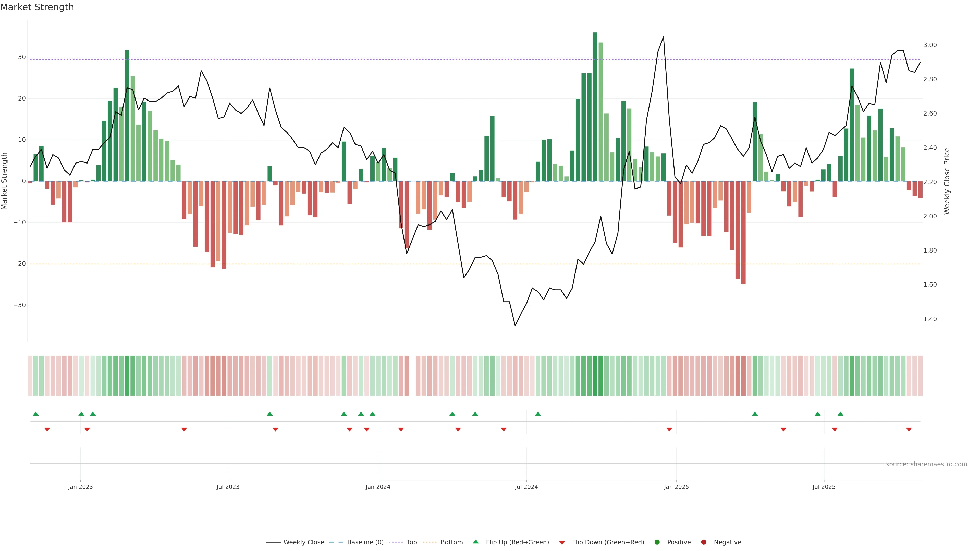The height and width of the screenshot is (551, 980).
Task: Click the Jul 2025 x-axis label
Action: [x=824, y=487]
